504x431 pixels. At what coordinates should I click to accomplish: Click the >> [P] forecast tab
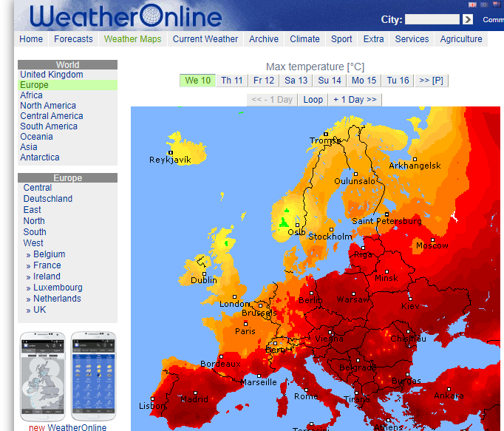pyautogui.click(x=432, y=81)
